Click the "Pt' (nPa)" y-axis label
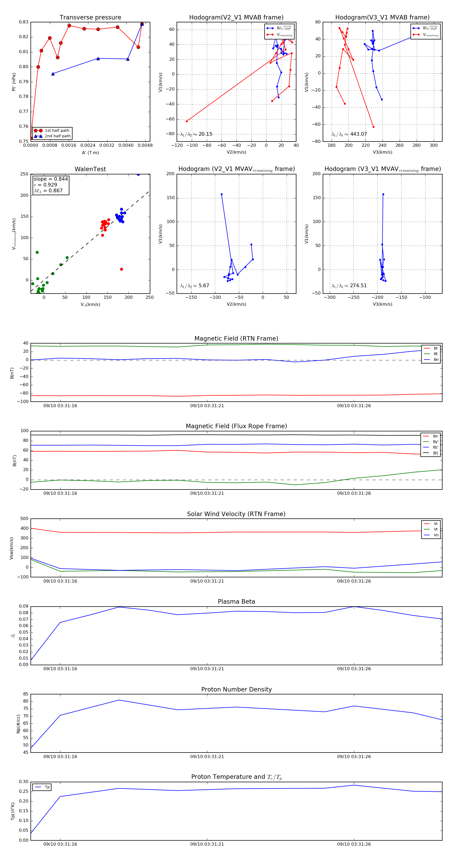This screenshot has height=868, width=473. coord(14,82)
